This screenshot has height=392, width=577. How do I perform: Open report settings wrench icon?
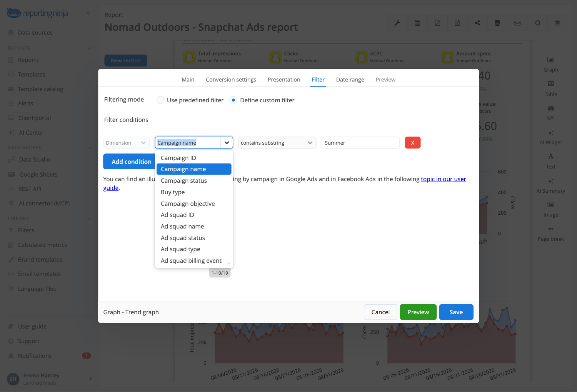pyautogui.click(x=397, y=23)
